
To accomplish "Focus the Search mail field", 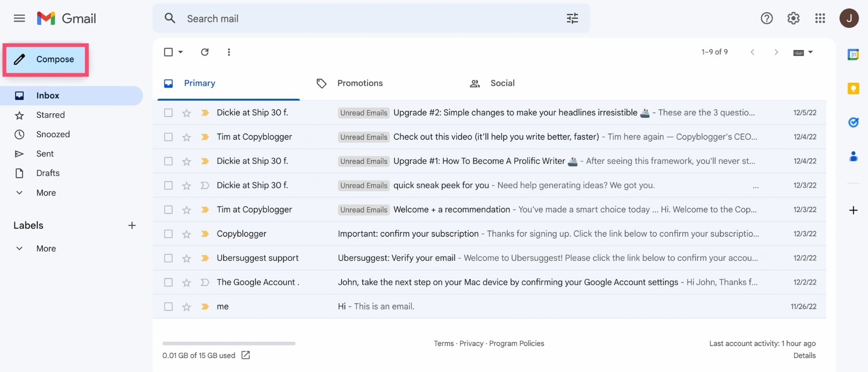I will click(x=371, y=18).
